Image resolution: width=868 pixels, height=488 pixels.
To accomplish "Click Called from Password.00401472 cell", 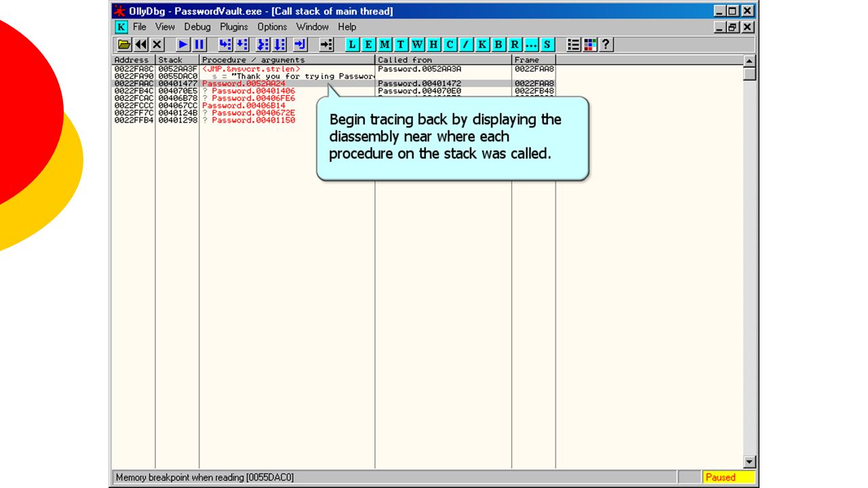I will (420, 84).
